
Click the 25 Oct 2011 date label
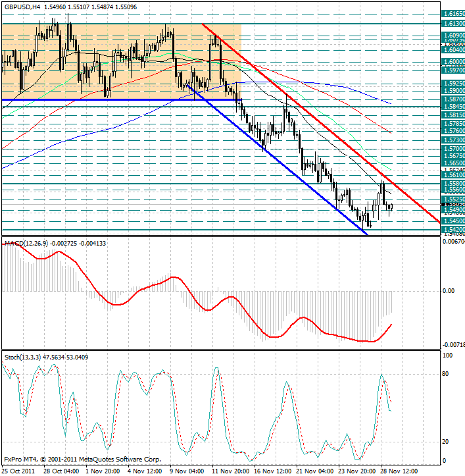pyautogui.click(x=19, y=471)
